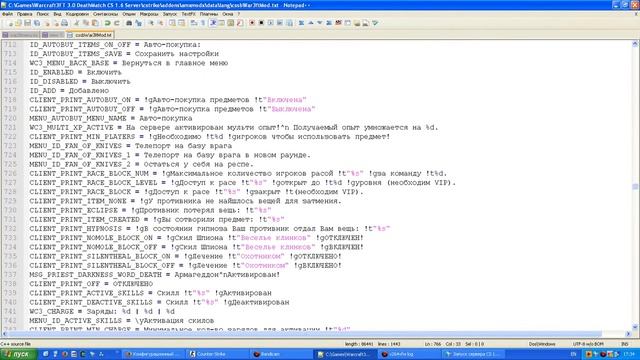This screenshot has height=360, width=640.
Task: Toggle word wrap in the toolbar
Action: coord(194,23)
